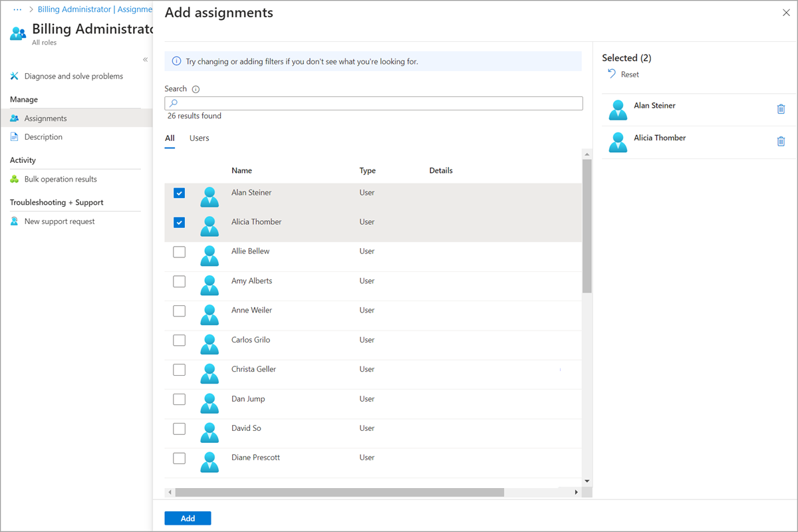
Task: Remove Alicia Thomber using trash icon
Action: click(x=781, y=141)
